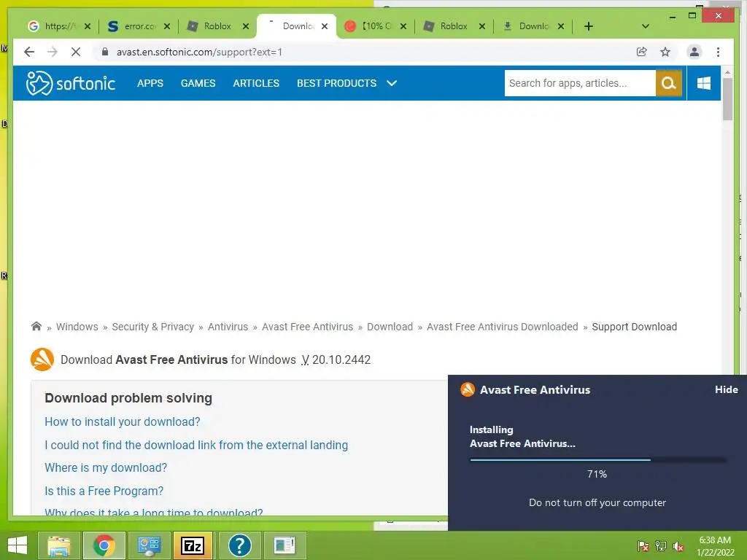
Task: Click the Security & Privacy breadcrumb link
Action: (153, 327)
